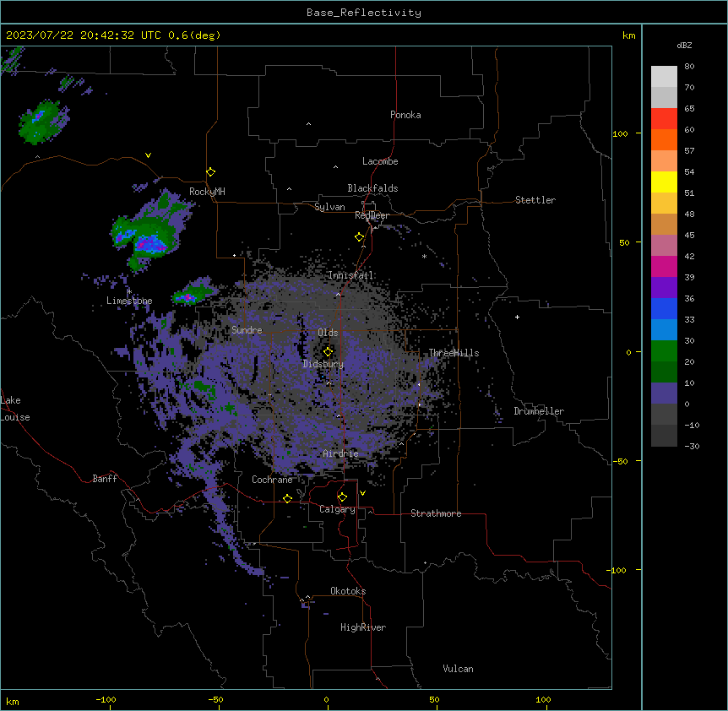The width and height of the screenshot is (728, 711).
Task: Click the Sundre label
Action: (247, 330)
